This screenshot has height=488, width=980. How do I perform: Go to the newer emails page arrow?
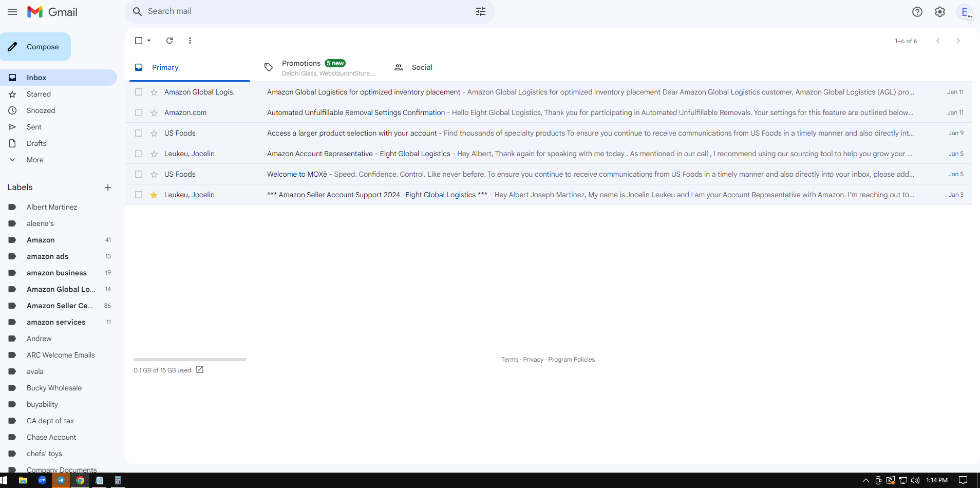coord(938,41)
